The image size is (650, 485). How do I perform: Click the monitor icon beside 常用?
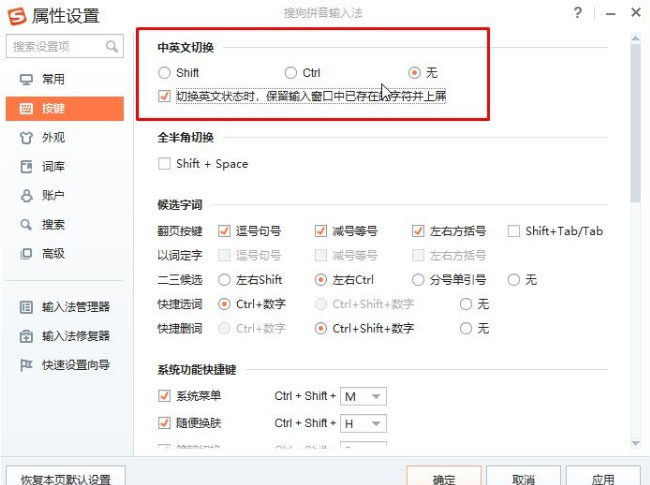click(26, 79)
